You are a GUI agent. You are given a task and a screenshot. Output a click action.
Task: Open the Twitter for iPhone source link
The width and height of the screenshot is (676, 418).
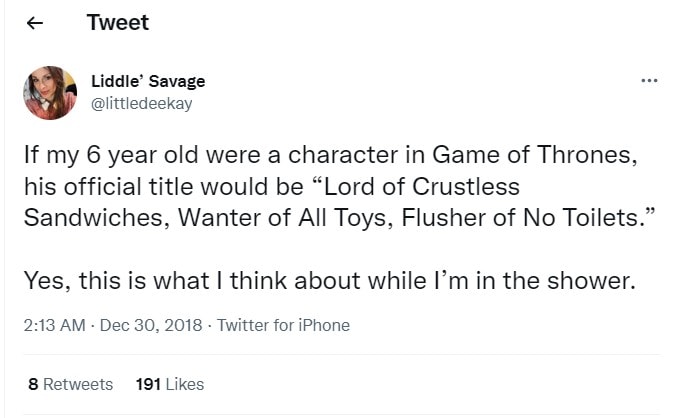click(284, 325)
